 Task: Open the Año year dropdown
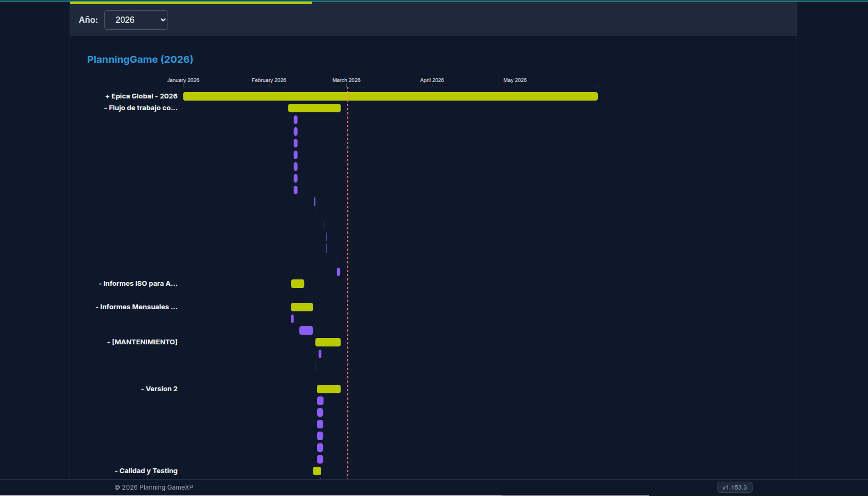[x=136, y=20]
